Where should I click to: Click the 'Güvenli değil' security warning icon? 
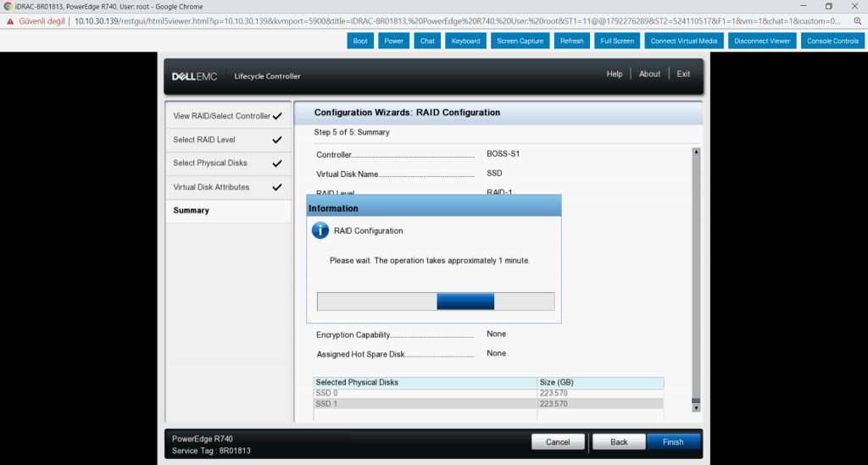(x=10, y=20)
